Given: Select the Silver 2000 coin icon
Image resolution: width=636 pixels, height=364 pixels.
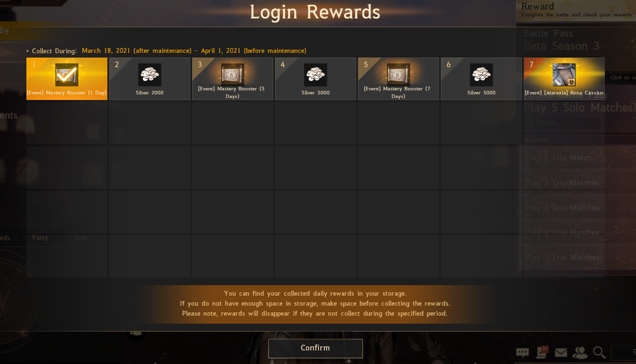Looking at the screenshot, I should click(x=150, y=75).
